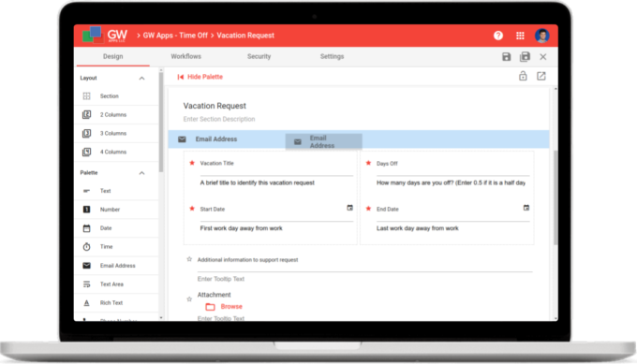Viewport: 637px width, 364px height.
Task: Click 'Last work day away from work' text
Action: pos(417,228)
